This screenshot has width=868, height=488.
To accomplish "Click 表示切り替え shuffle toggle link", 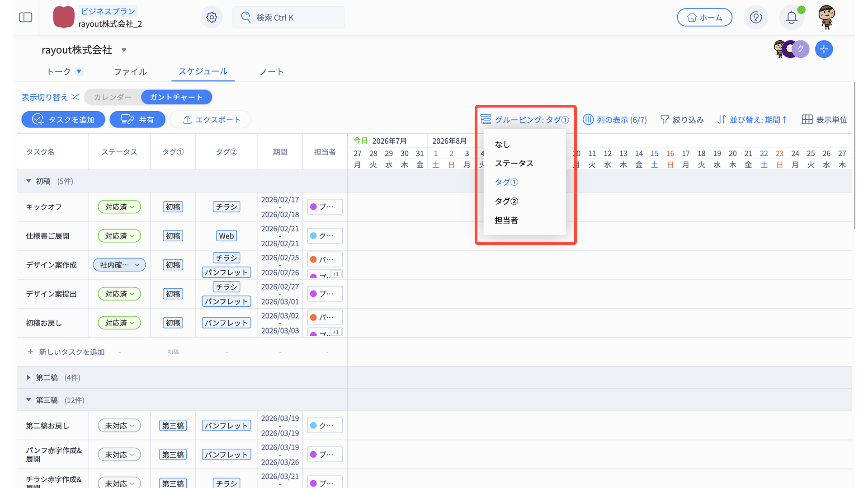I will coord(50,97).
